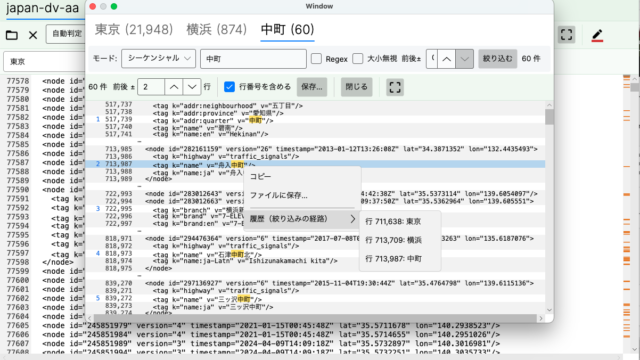The image size is (640, 360).
Task: Click line 77605 node id 245851979
Action: [x=271, y=326]
